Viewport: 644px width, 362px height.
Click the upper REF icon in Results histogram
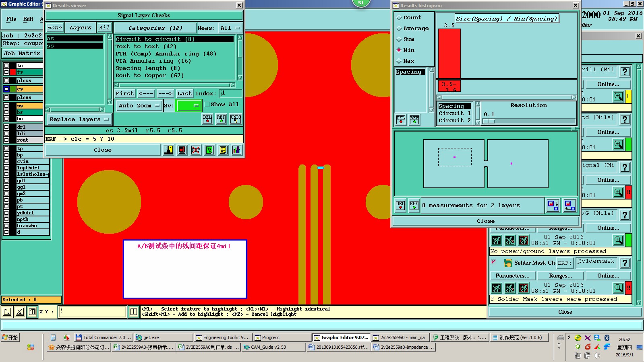[x=414, y=120]
